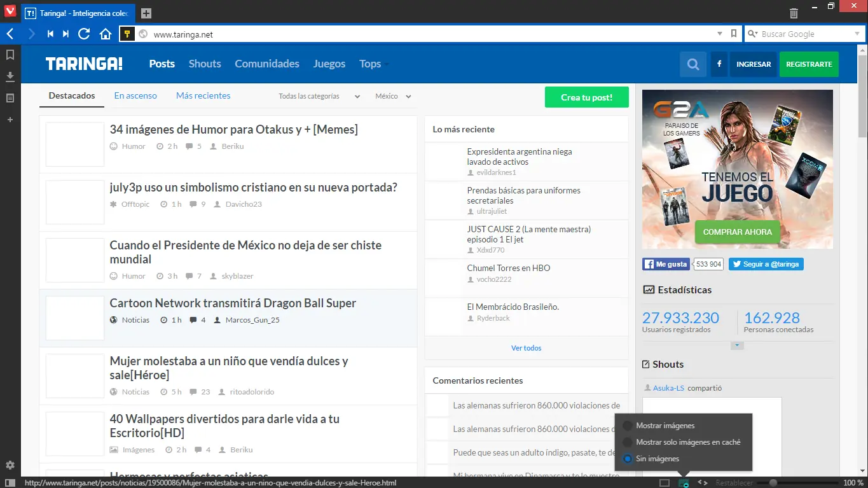The width and height of the screenshot is (868, 488).
Task: Add a web panel with plus
Action: pos(10,120)
